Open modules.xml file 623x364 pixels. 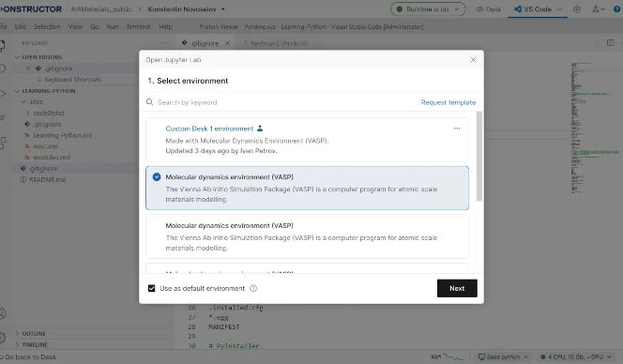tap(52, 158)
